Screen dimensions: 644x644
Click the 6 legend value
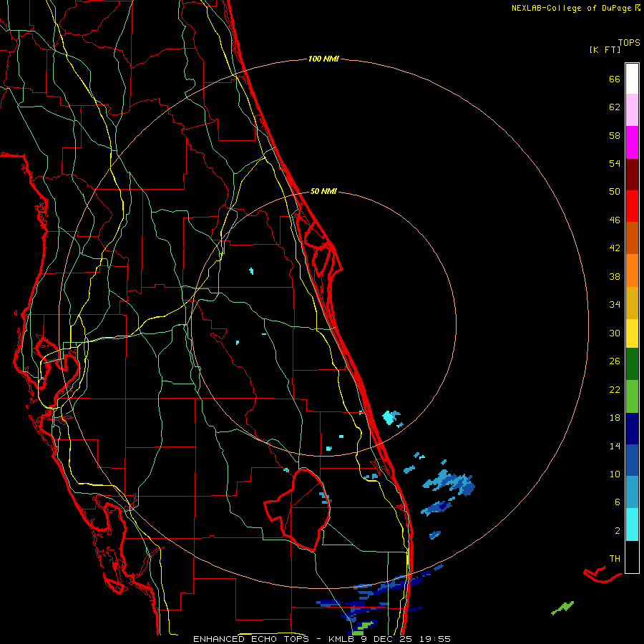618,502
